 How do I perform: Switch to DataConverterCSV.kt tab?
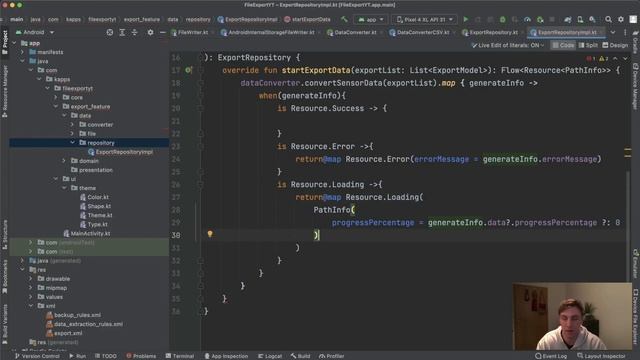click(419, 32)
